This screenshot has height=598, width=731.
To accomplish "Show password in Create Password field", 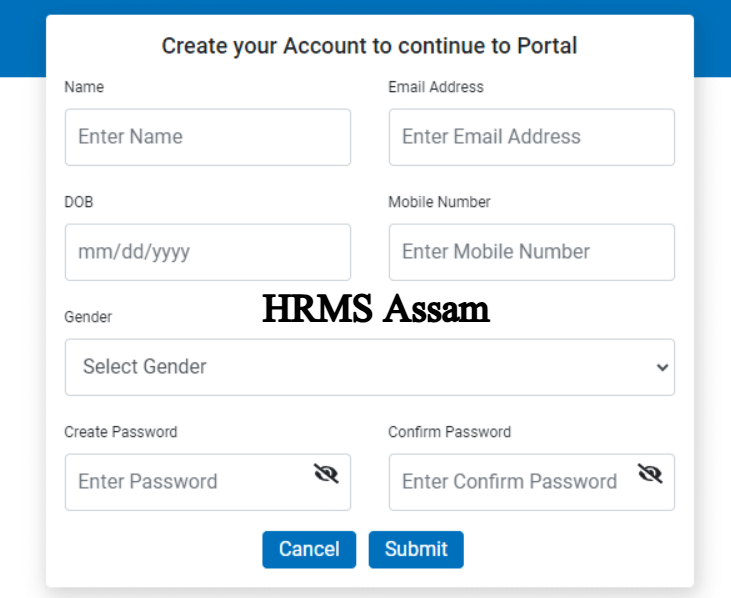I will pos(326,474).
